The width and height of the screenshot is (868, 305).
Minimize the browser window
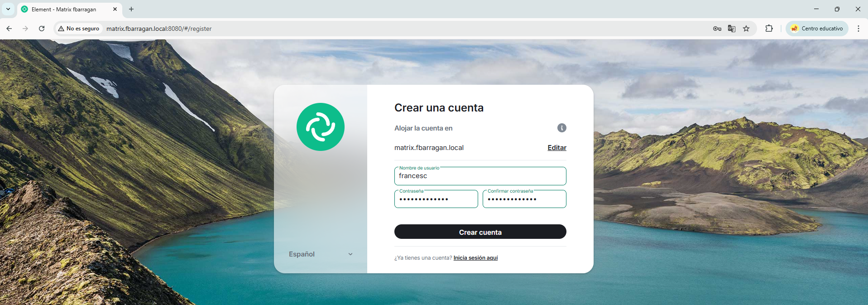pos(816,9)
